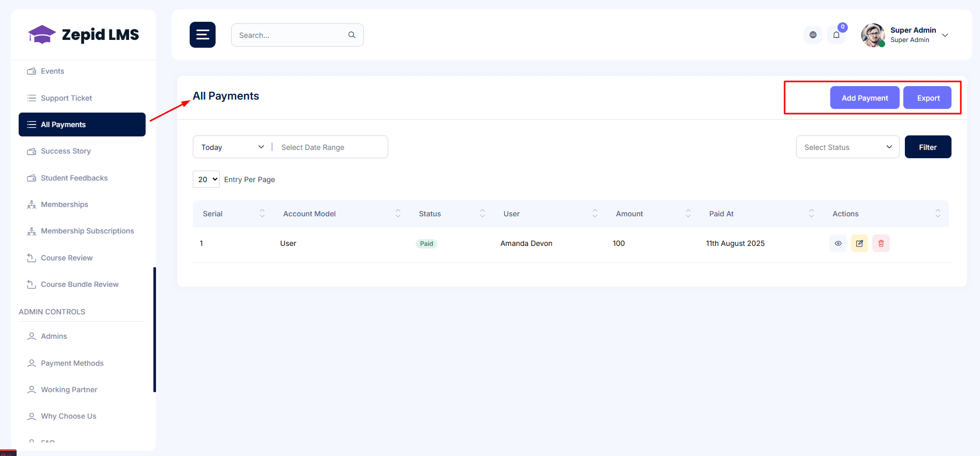Edit the Amanda Devon payment
This screenshot has height=456, width=980.
[x=859, y=243]
